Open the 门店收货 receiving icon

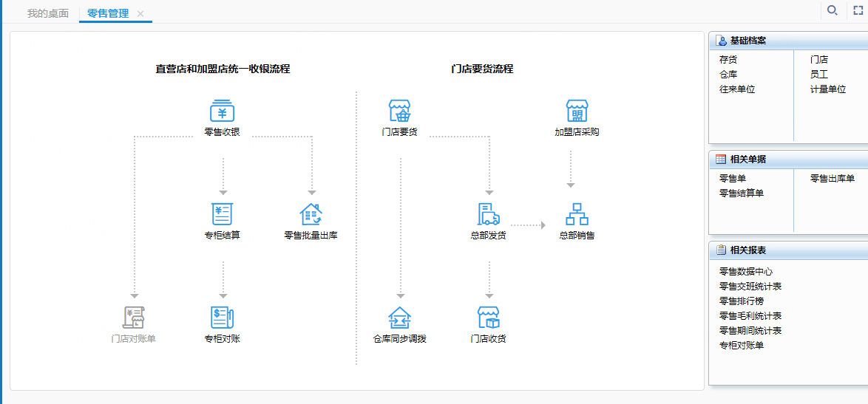click(x=489, y=318)
